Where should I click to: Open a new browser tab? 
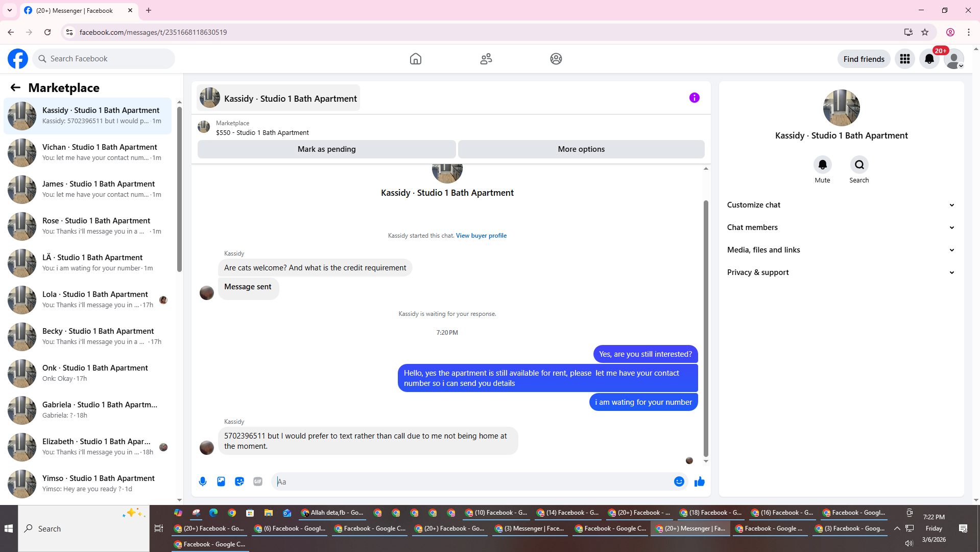click(149, 10)
